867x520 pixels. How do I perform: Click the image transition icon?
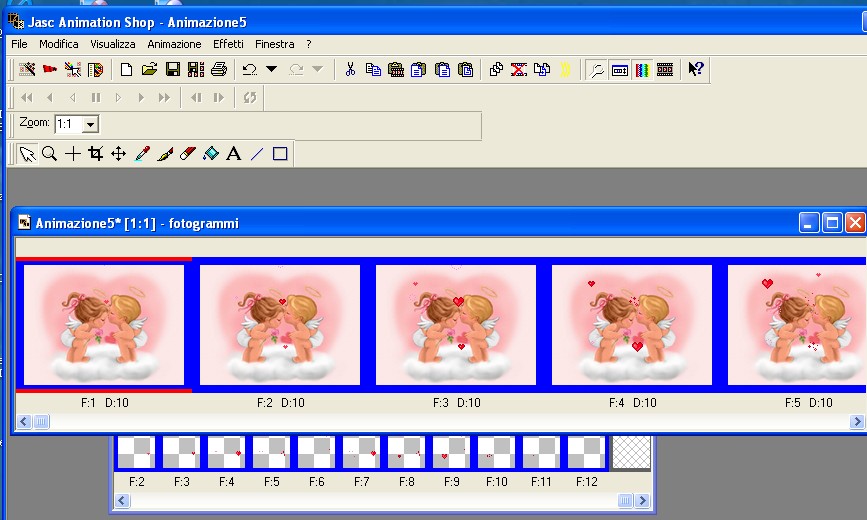coord(95,69)
